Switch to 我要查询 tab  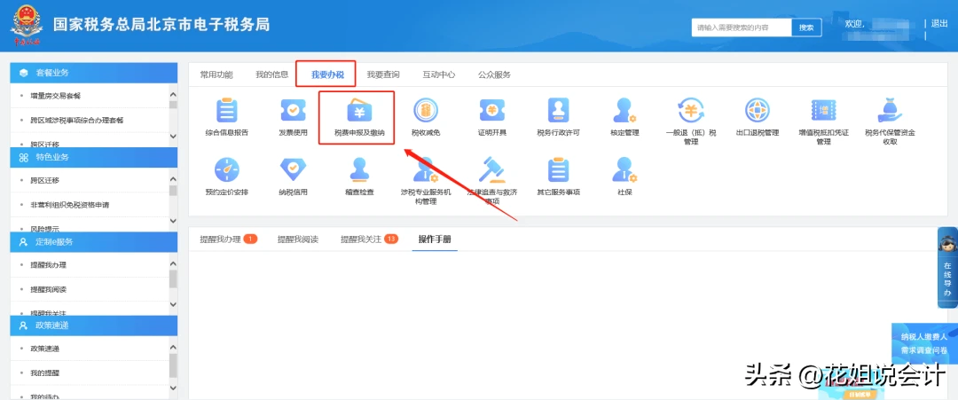pyautogui.click(x=383, y=75)
